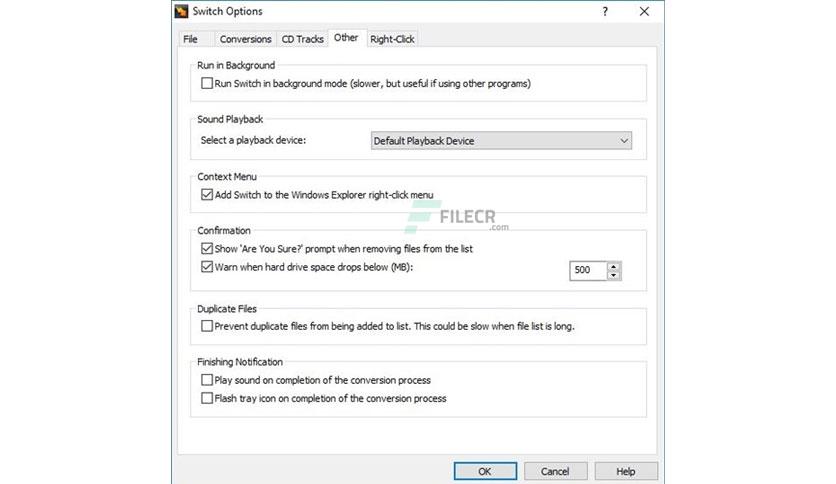This screenshot has width=836, height=484.
Task: Decrease the drive space threshold with down arrow
Action: (x=614, y=275)
